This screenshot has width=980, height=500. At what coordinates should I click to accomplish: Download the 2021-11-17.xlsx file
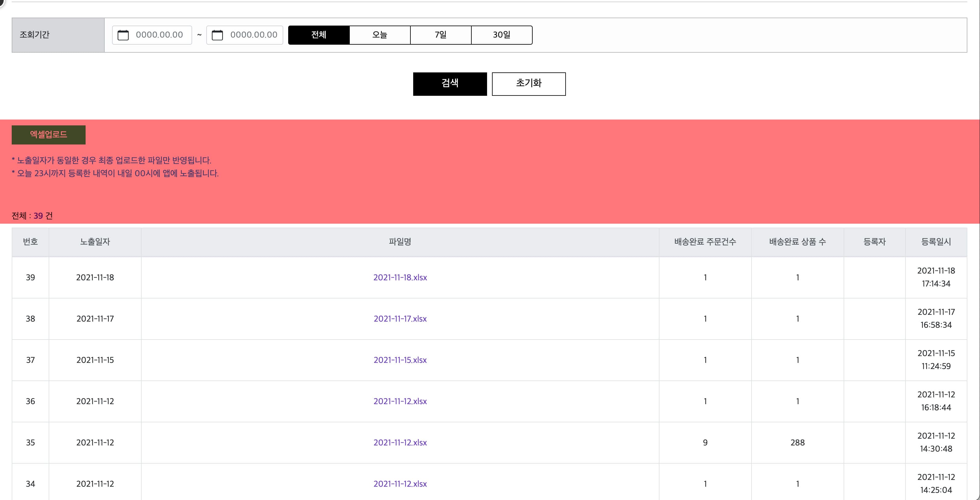pyautogui.click(x=400, y=319)
